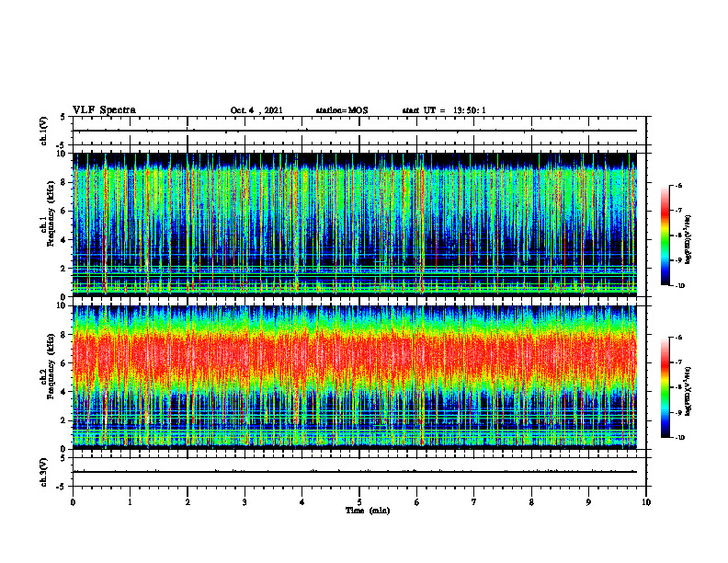Click time axis tick label "6"
728x563 pixels.
pos(417,502)
